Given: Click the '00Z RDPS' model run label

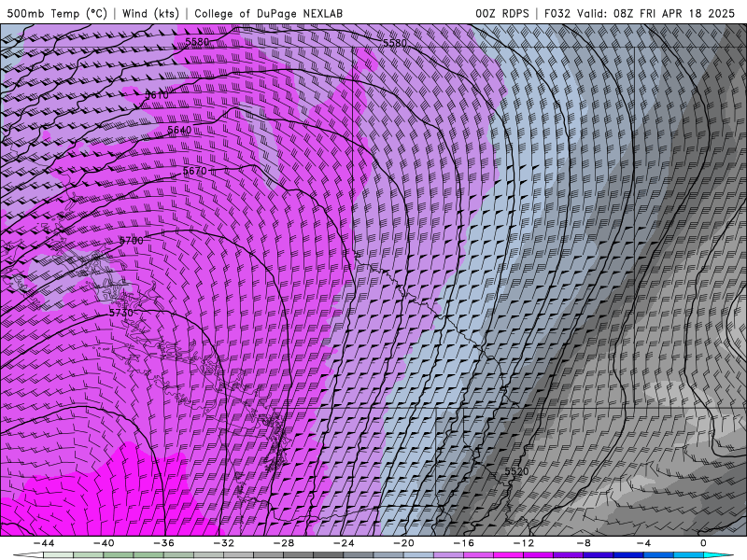Looking at the screenshot, I should point(502,13).
